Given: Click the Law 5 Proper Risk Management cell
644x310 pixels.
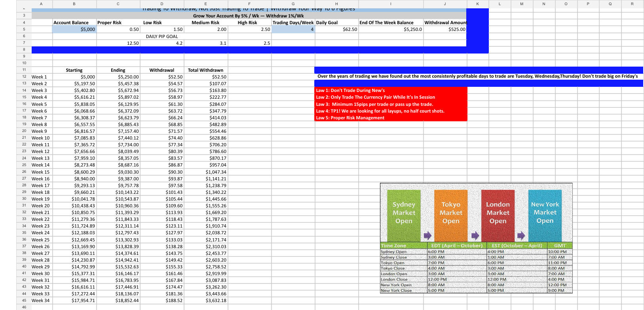Looking at the screenshot, I should [x=391, y=118].
